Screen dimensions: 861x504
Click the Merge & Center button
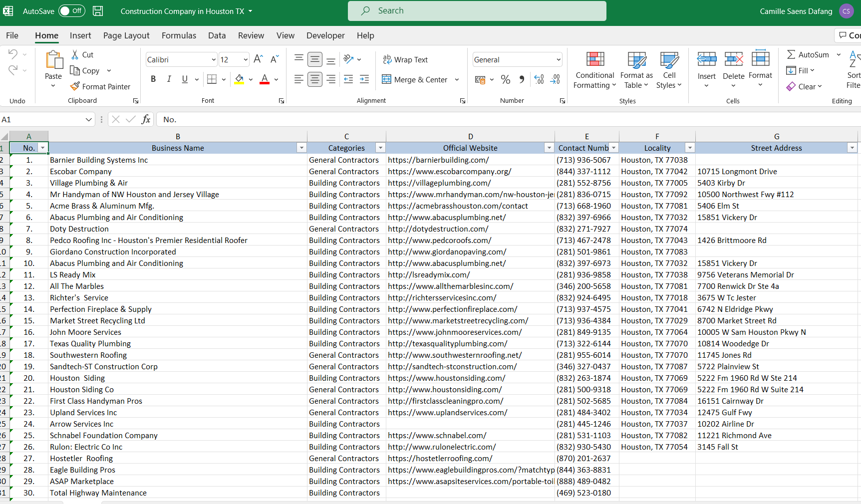[x=415, y=79]
